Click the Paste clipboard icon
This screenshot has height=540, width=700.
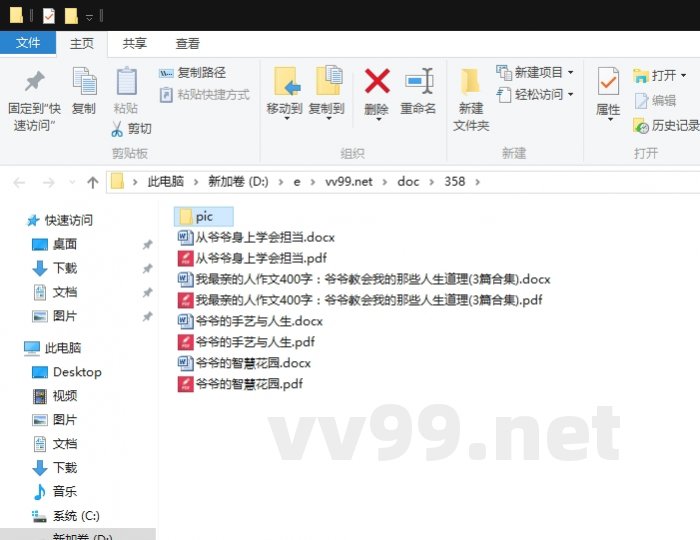pos(126,81)
